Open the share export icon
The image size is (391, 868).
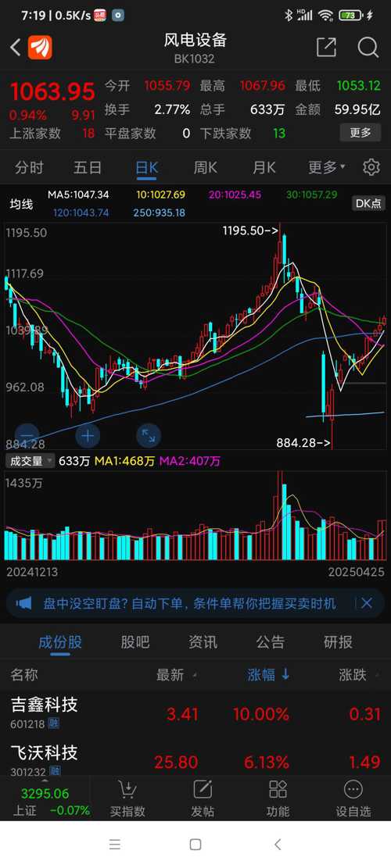click(x=326, y=48)
